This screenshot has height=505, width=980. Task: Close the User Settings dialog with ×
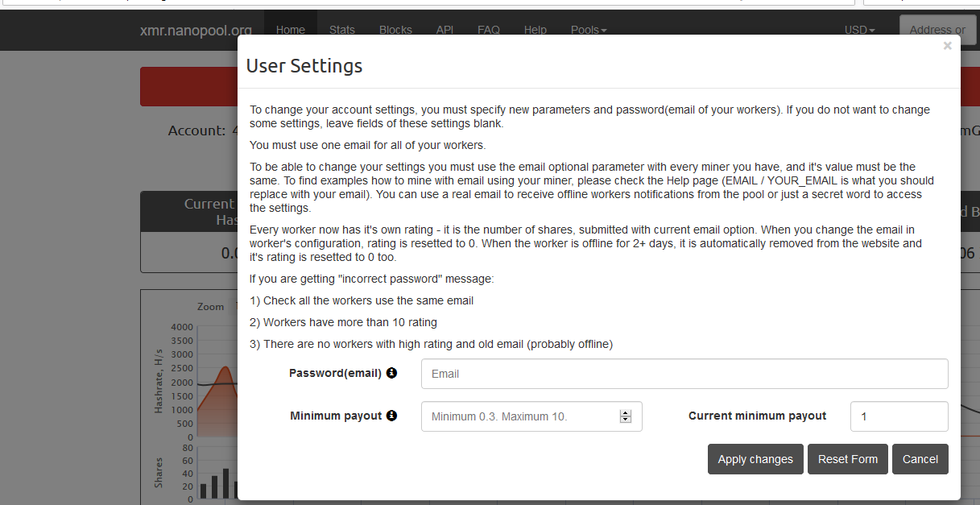pos(947,46)
